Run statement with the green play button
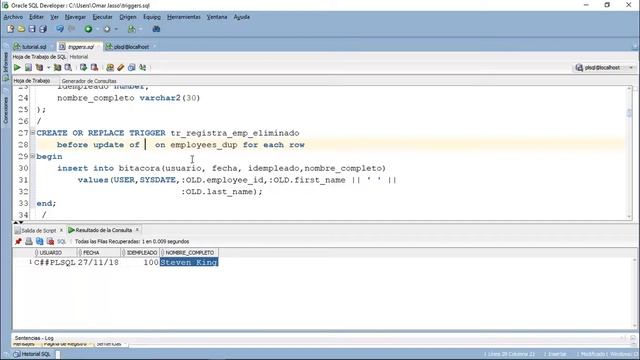 tap(17, 67)
